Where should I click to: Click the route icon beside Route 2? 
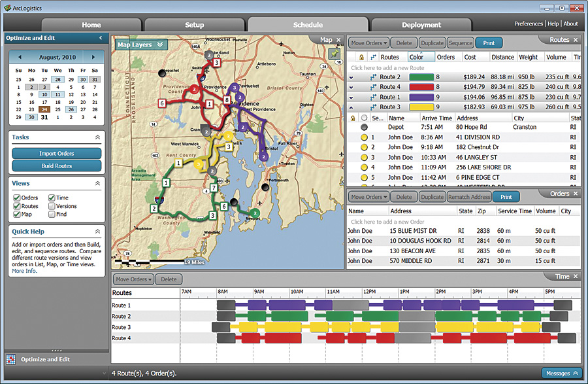[x=372, y=77]
